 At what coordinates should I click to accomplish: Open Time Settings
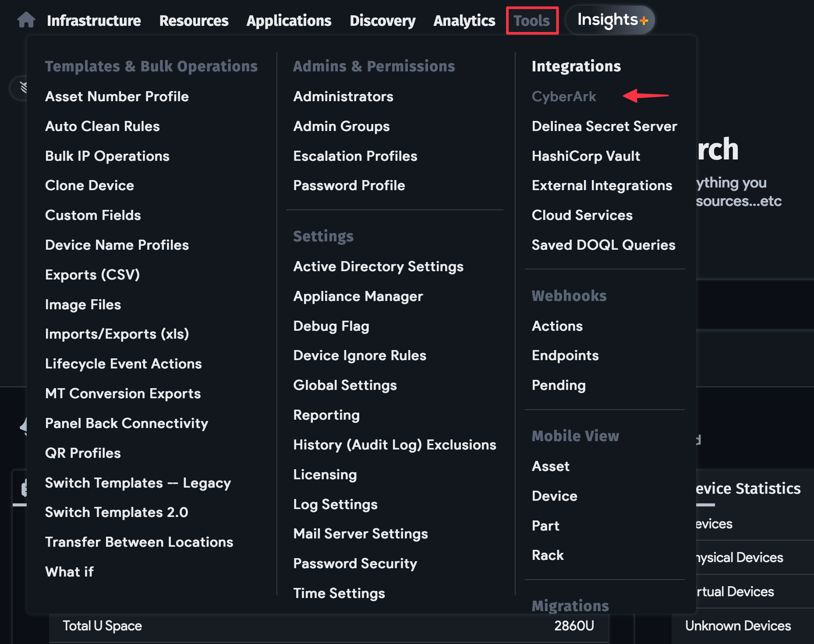tap(339, 593)
